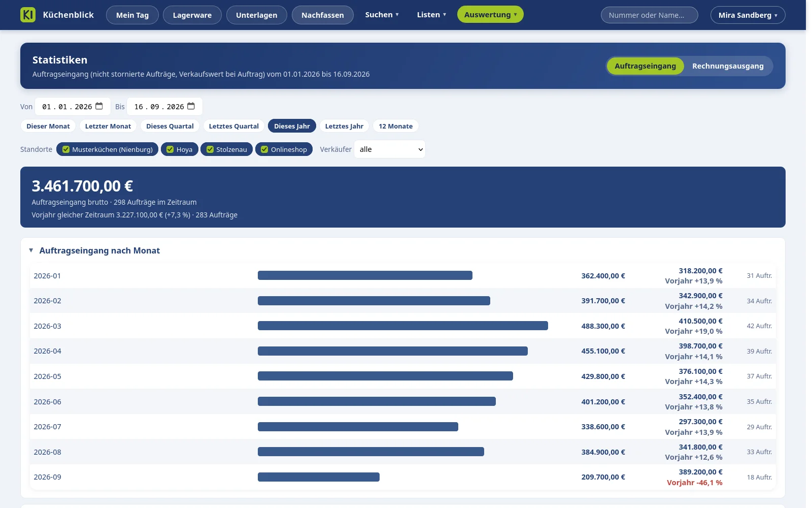The image size is (812, 508).
Task: Click the 3.461.700,00 € total
Action: [x=82, y=186]
